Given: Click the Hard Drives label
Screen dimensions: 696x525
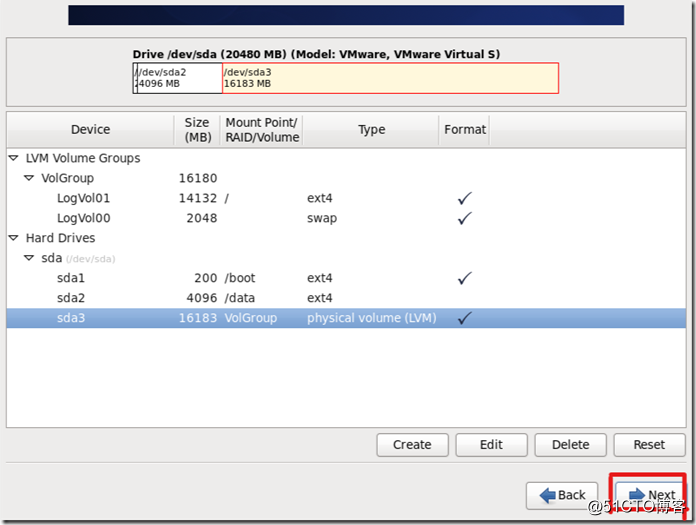Looking at the screenshot, I should click(60, 238).
